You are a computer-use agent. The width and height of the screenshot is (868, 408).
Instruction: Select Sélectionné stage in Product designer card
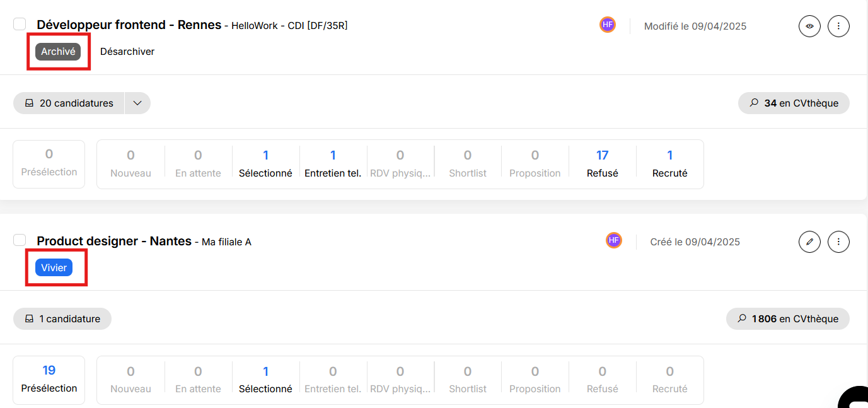click(x=265, y=380)
